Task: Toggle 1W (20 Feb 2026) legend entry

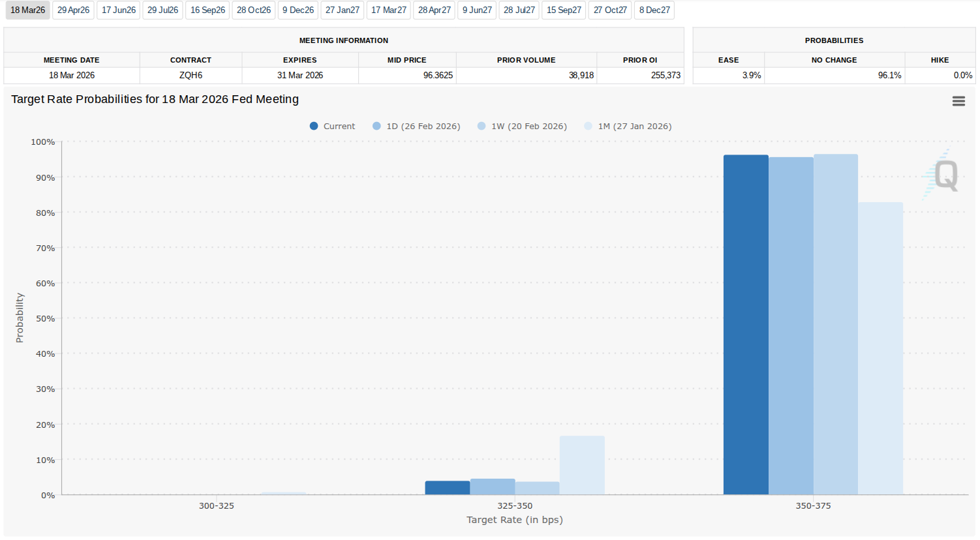Action: click(522, 127)
